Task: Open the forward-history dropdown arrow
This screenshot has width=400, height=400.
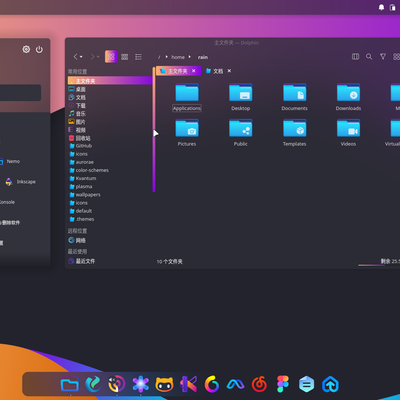Action: point(98,57)
